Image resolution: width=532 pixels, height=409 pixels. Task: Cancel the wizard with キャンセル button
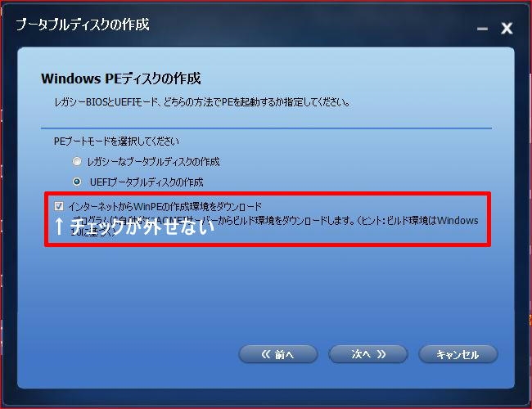458,354
